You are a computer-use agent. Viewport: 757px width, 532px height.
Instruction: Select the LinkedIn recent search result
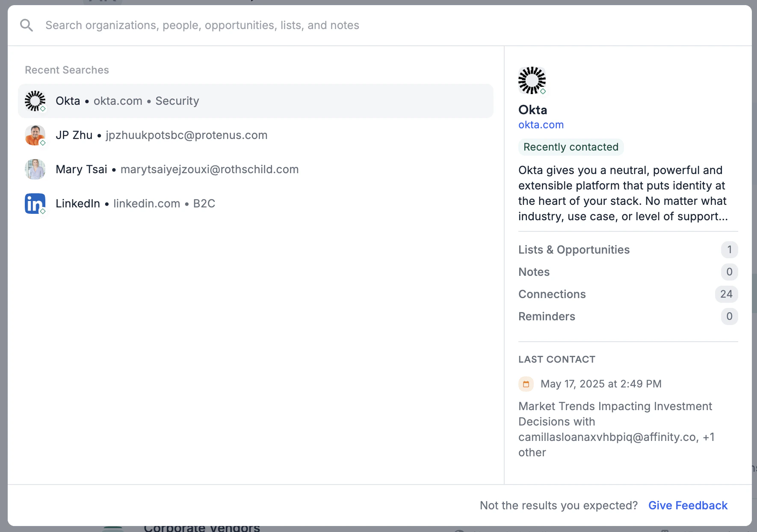coord(256,204)
